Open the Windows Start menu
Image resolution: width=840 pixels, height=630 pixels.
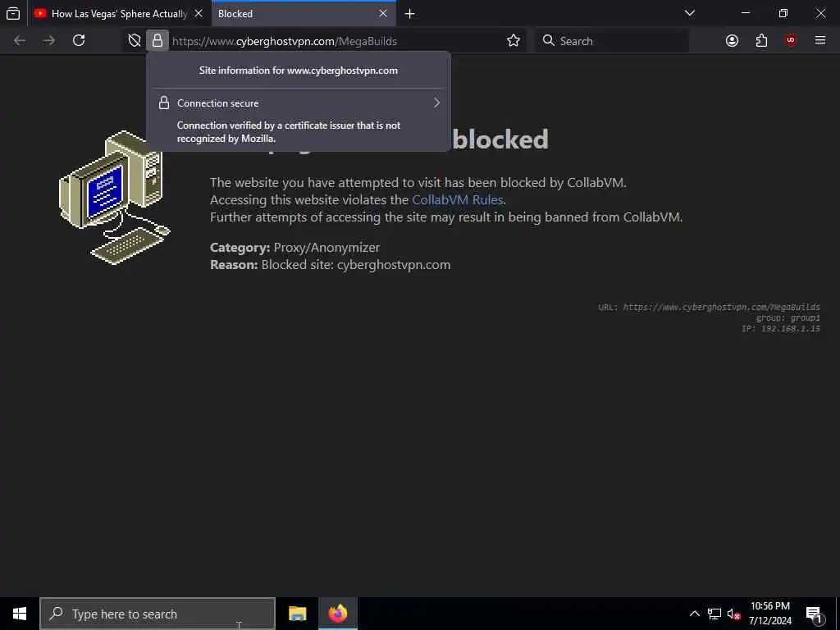[20, 614]
